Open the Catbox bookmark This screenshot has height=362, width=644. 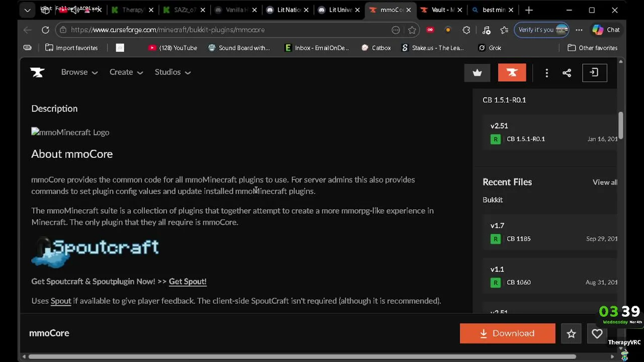coord(376,48)
